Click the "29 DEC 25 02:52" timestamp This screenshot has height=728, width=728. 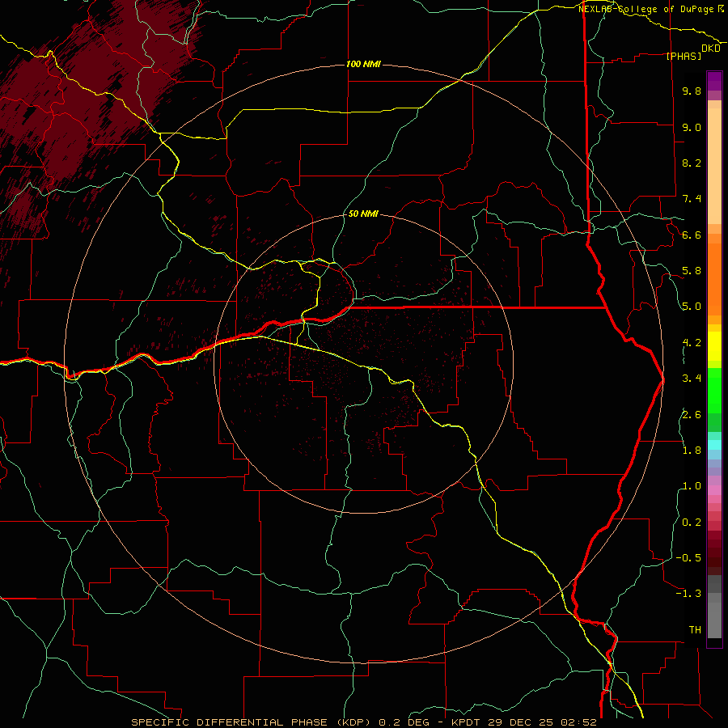(x=542, y=722)
